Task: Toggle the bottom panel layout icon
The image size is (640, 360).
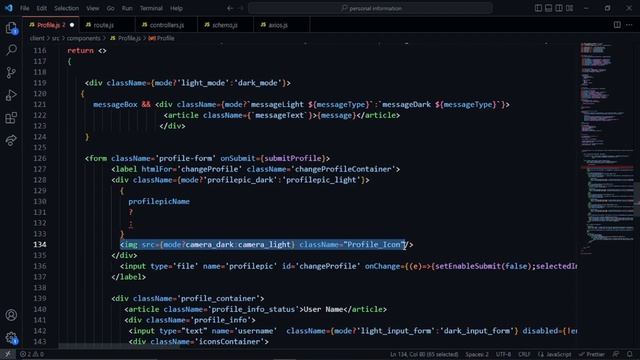Action: coord(549,8)
